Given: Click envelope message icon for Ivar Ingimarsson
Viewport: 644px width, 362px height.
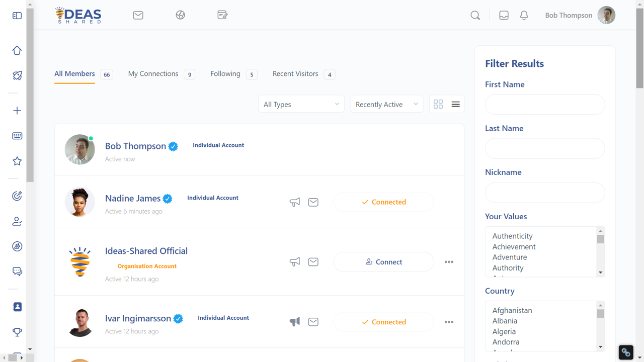Looking at the screenshot, I should [313, 322].
